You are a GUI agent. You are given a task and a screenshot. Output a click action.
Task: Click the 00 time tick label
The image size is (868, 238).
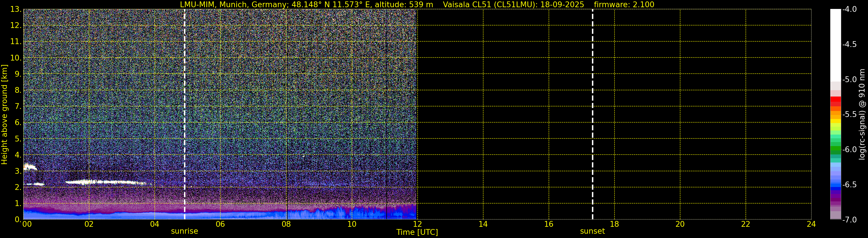27,224
